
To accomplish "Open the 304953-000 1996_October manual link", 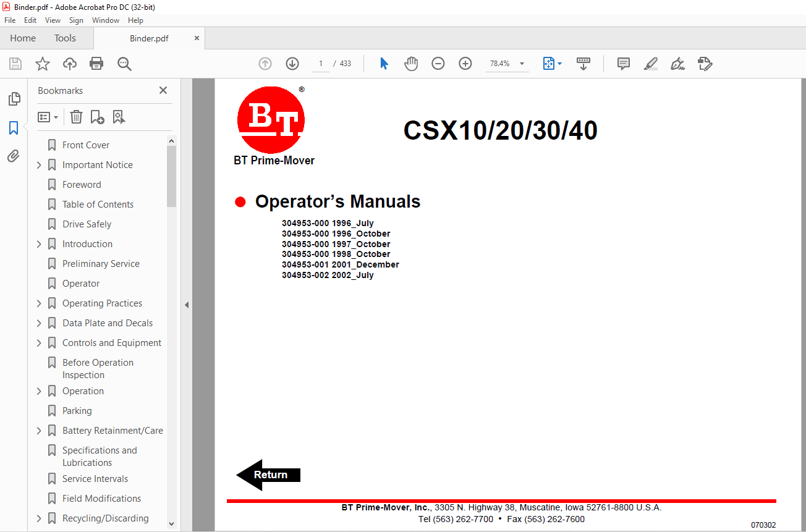I will click(336, 234).
